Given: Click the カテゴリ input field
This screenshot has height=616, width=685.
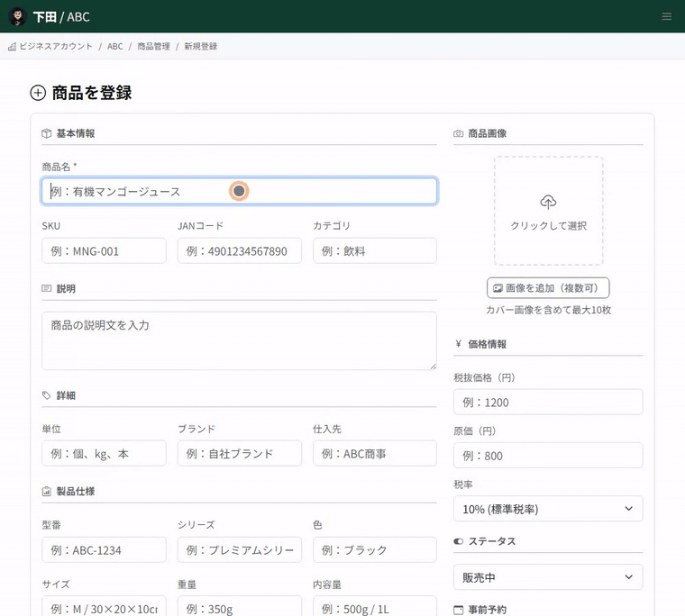Looking at the screenshot, I should pyautogui.click(x=375, y=250).
